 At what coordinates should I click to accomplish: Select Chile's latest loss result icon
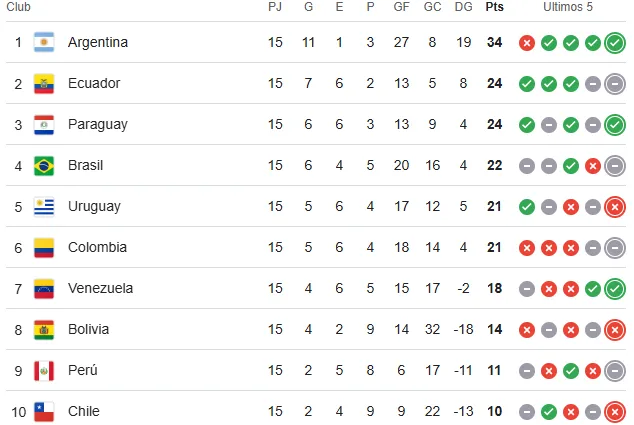(615, 411)
